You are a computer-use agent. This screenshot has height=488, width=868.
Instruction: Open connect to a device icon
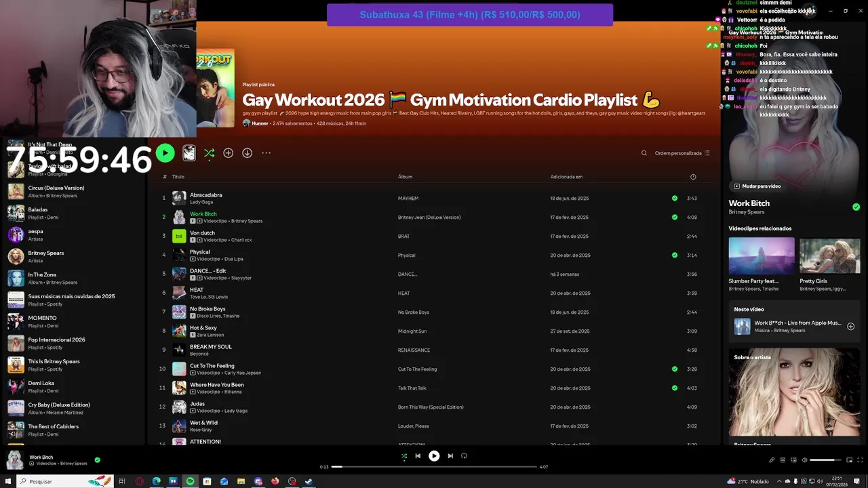pyautogui.click(x=793, y=460)
